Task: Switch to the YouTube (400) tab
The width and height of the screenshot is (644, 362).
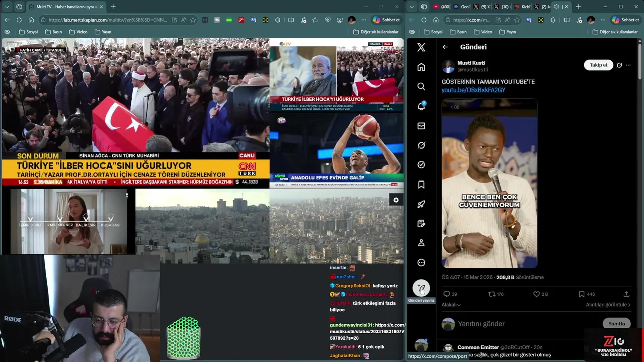Action: [x=441, y=7]
